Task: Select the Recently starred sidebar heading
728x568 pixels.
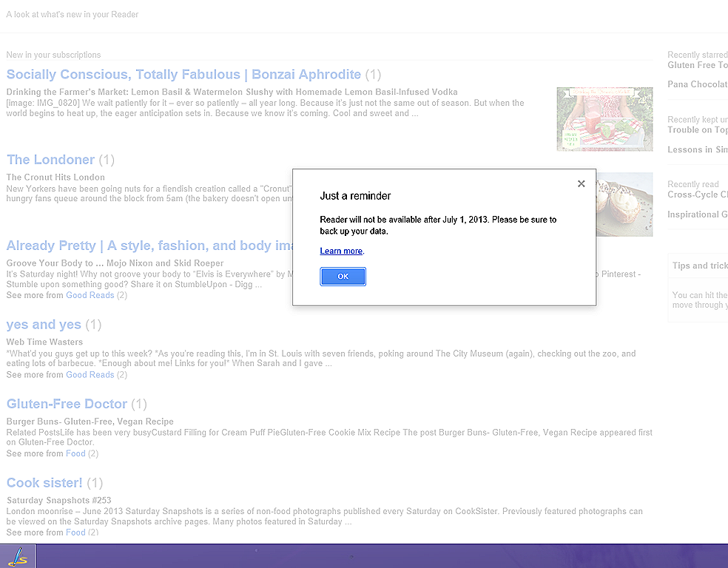Action: 698,54
